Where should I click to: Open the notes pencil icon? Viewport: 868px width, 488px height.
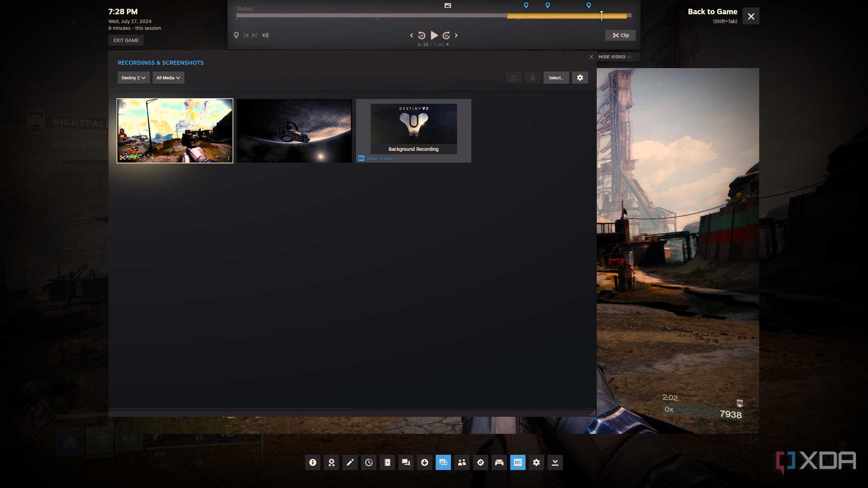point(350,462)
